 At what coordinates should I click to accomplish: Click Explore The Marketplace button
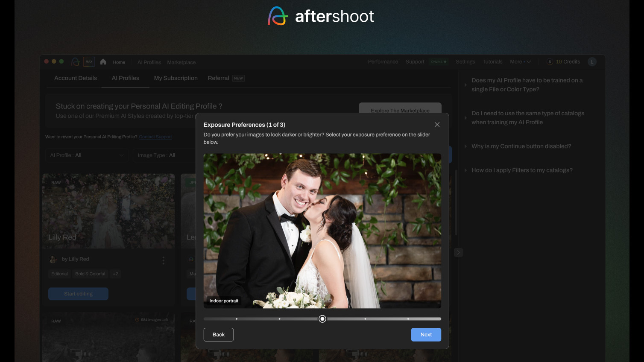click(x=400, y=108)
